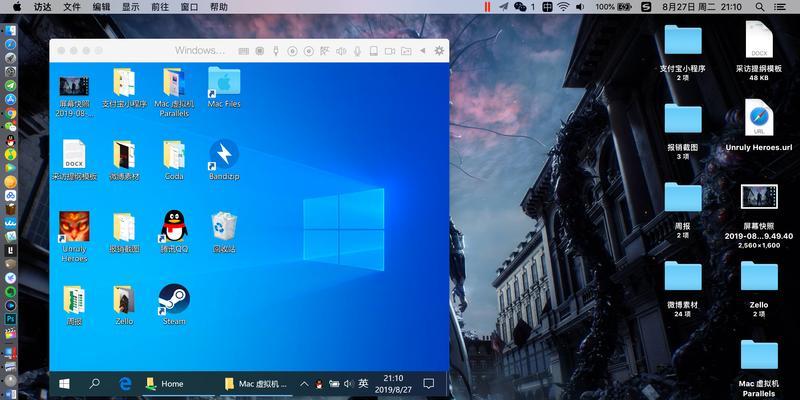Select the Windows Recycle Bin icon
The width and height of the screenshot is (800, 400).
pyautogui.click(x=224, y=232)
